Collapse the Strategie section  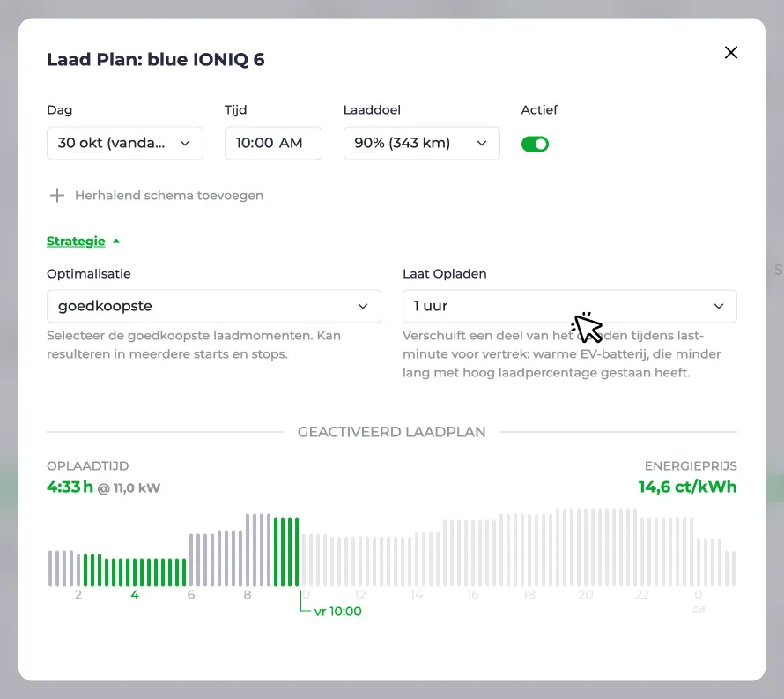(x=83, y=242)
